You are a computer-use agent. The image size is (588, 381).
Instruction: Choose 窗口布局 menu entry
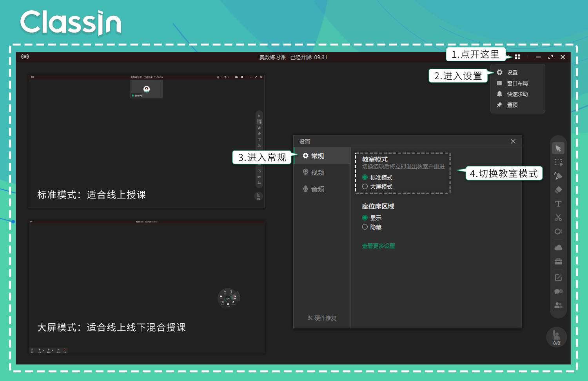point(517,83)
